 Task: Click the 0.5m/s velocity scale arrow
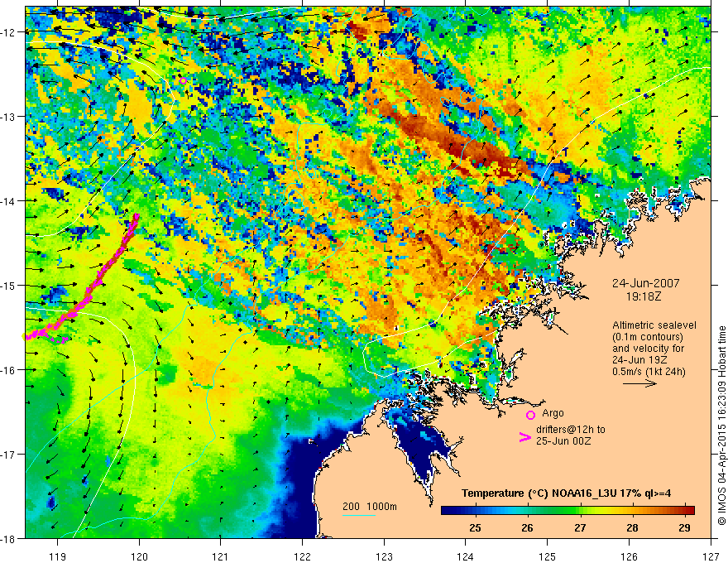point(639,383)
